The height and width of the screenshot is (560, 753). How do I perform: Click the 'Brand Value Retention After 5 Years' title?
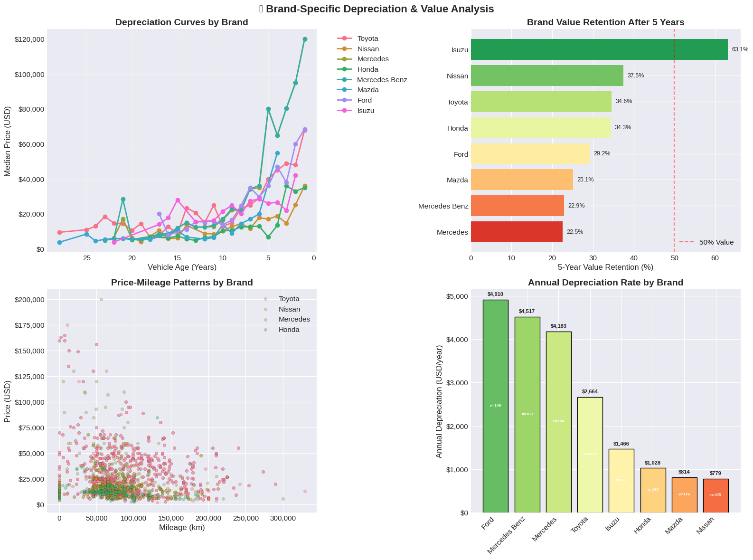coord(605,22)
